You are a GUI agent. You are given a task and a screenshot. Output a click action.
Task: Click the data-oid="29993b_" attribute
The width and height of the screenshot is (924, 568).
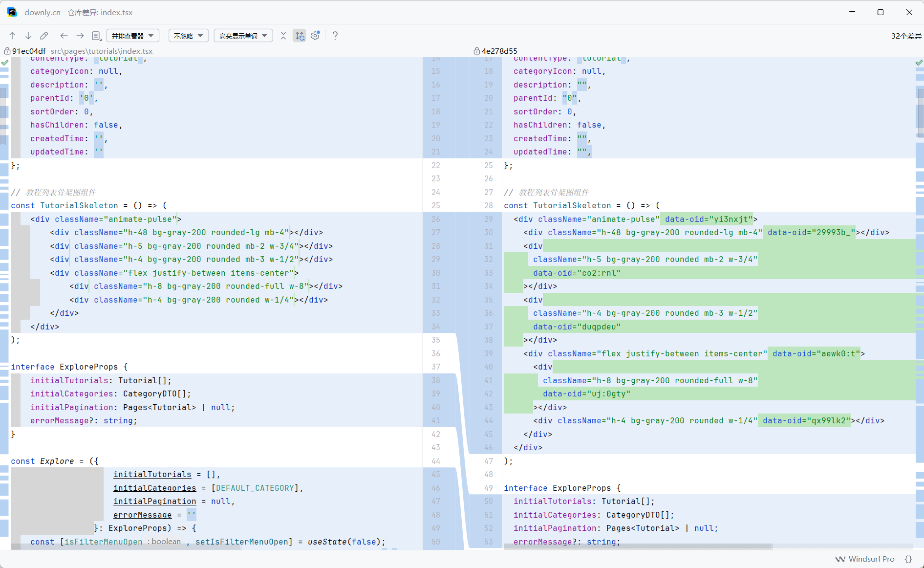[812, 233]
